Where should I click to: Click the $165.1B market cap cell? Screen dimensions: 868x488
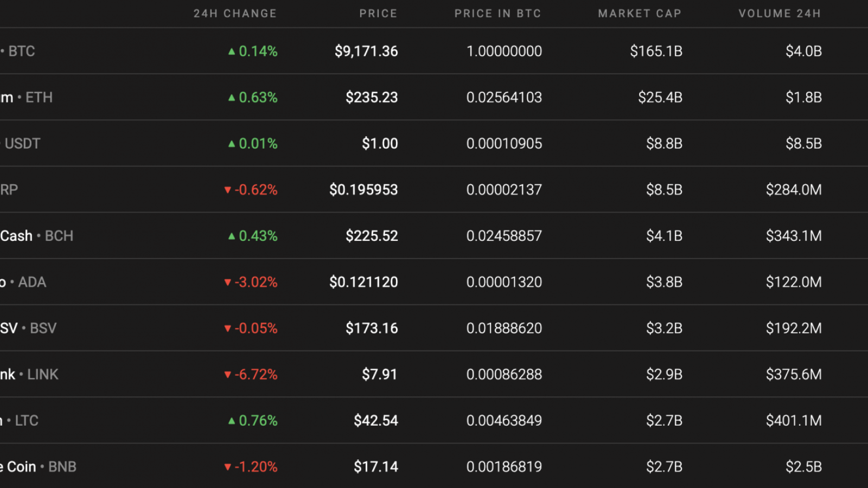click(x=656, y=51)
